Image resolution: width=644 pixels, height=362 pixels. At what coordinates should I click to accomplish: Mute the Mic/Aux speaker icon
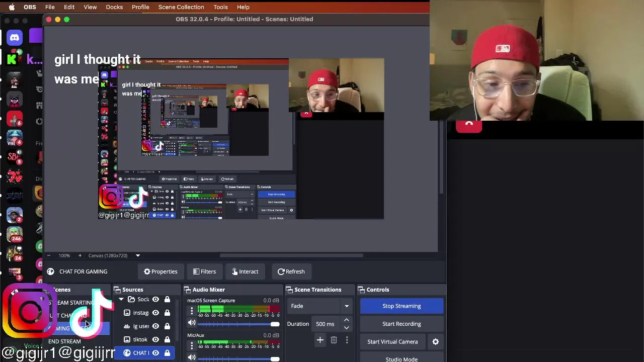click(192, 358)
